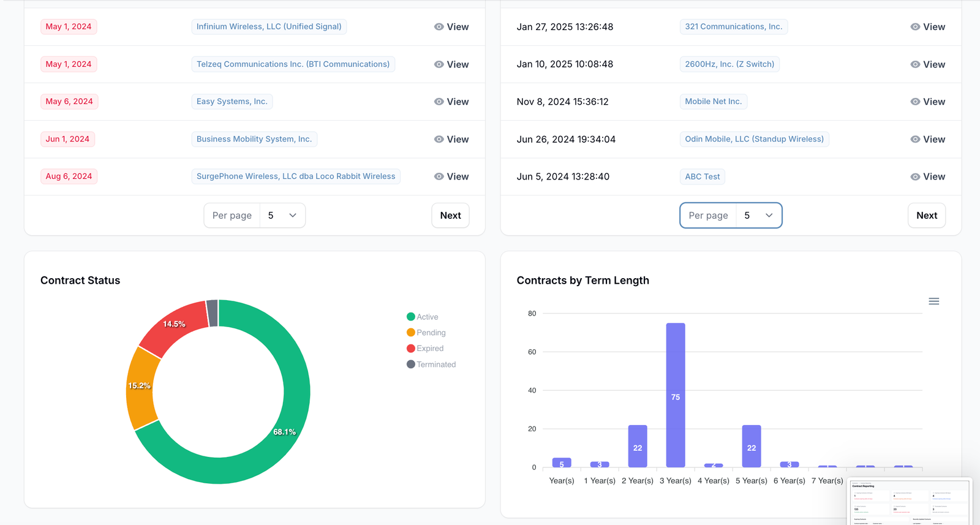Open the Contract Reporting preview thumbnail
Viewport: 980px width, 525px height.
point(910,502)
